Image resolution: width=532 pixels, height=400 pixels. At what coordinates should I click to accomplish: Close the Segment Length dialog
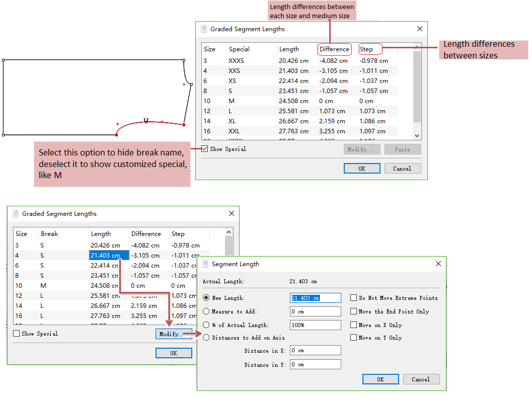[x=438, y=264]
